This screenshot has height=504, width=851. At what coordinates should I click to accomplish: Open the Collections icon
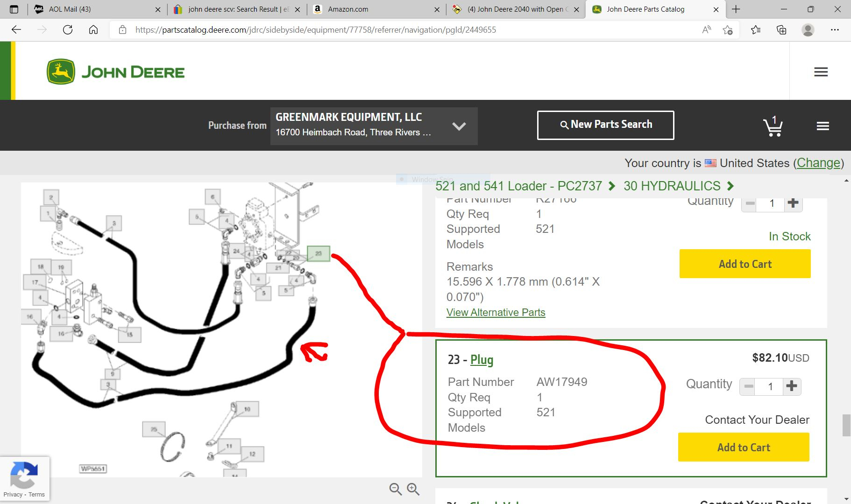(781, 30)
